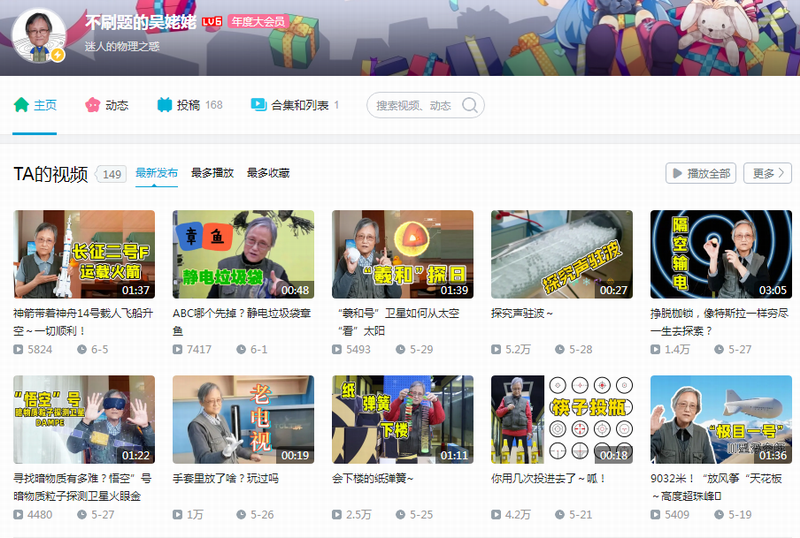Open the 筷子投瓶 video thumbnail
The image size is (800, 538).
(562, 420)
